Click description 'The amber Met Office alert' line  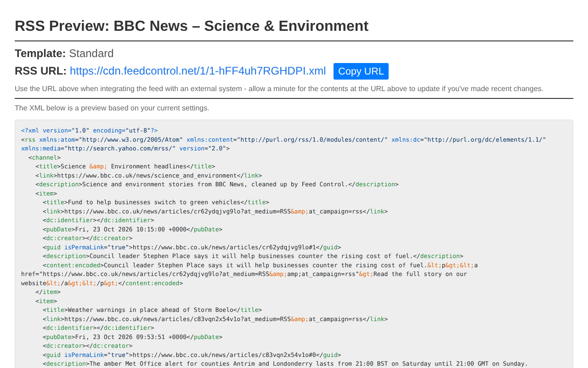point(285,363)
